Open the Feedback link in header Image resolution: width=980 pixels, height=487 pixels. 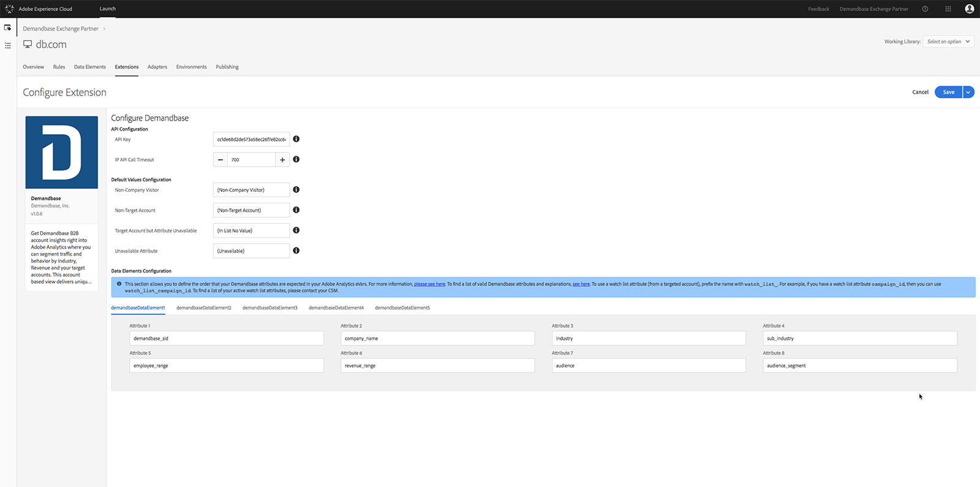[818, 9]
